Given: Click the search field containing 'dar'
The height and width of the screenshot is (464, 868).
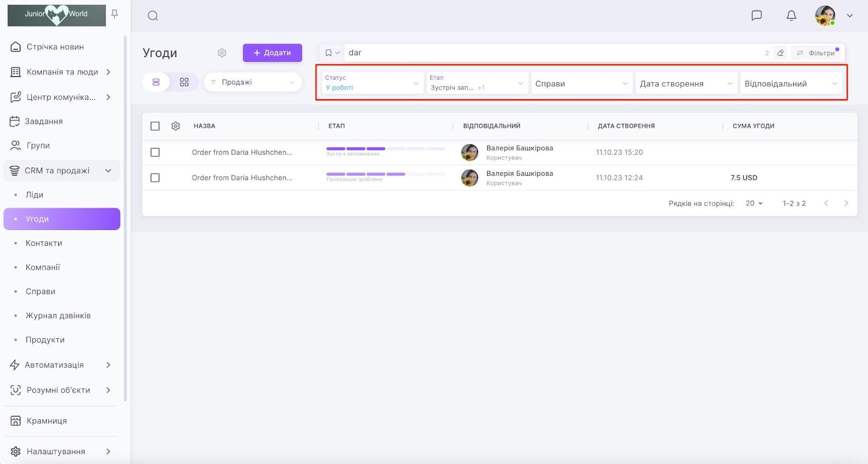Looking at the screenshot, I should click(x=553, y=53).
